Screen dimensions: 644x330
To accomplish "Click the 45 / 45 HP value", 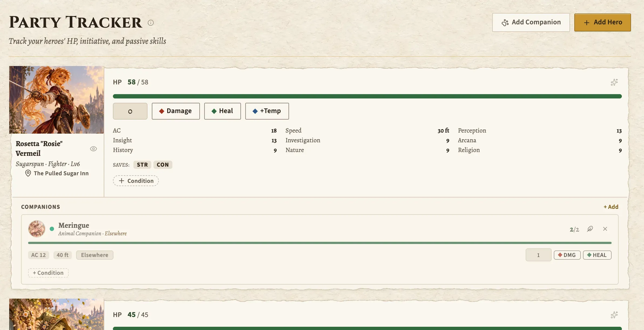I will click(138, 315).
